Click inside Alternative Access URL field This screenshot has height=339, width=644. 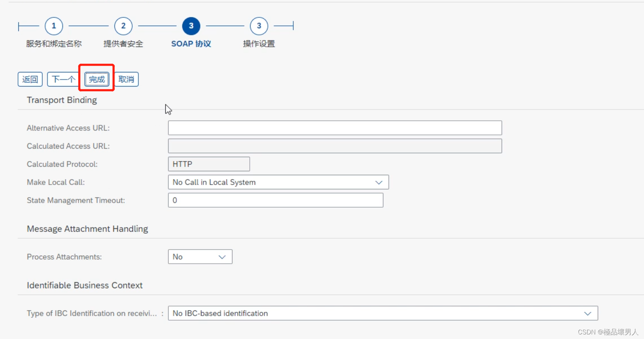pyautogui.click(x=335, y=128)
